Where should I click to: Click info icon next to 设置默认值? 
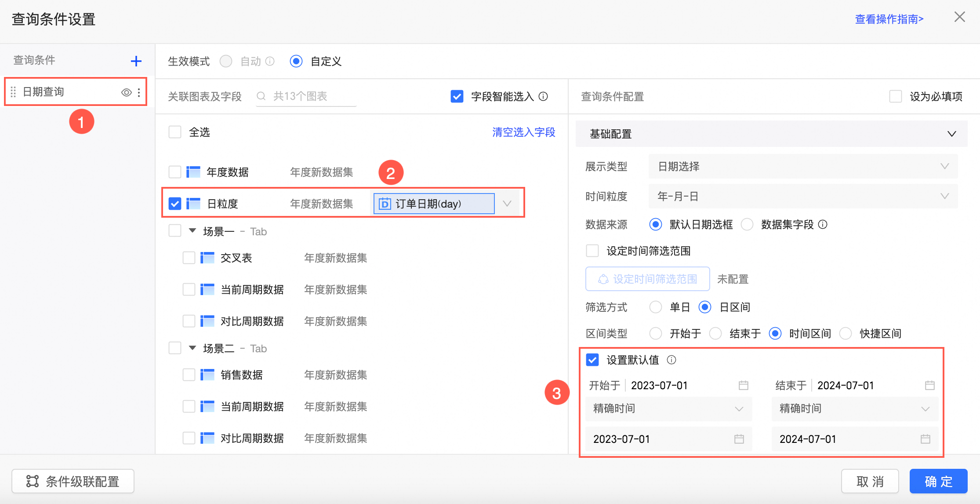671,360
